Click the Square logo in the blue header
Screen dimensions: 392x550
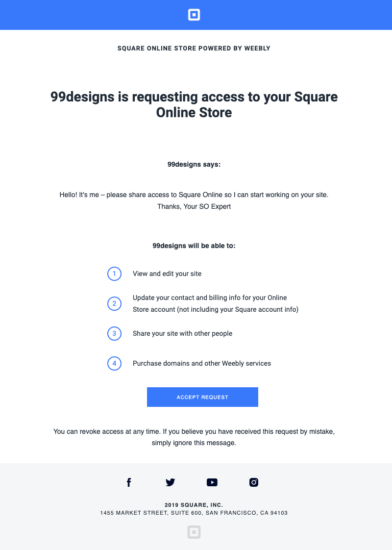click(x=194, y=15)
